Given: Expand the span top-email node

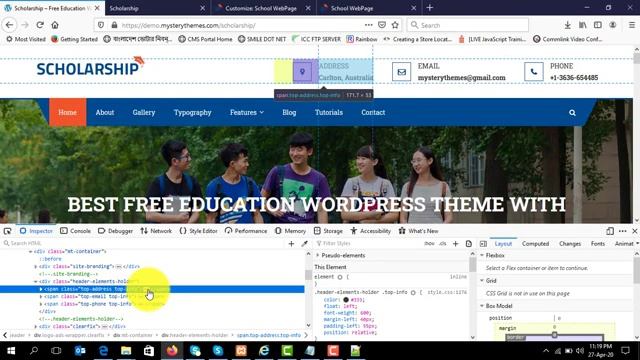Looking at the screenshot, I should click(x=40, y=297).
